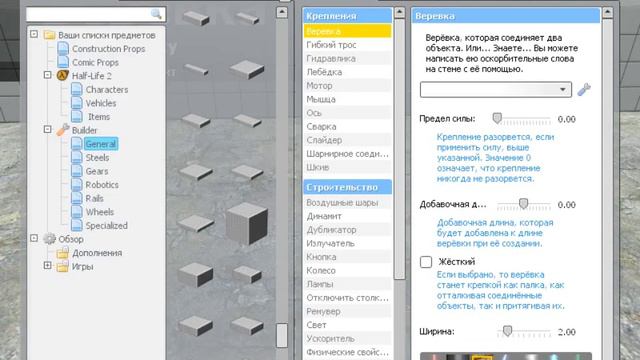Click the Ширина value 2.00
This screenshot has width=640, height=360.
[567, 332]
